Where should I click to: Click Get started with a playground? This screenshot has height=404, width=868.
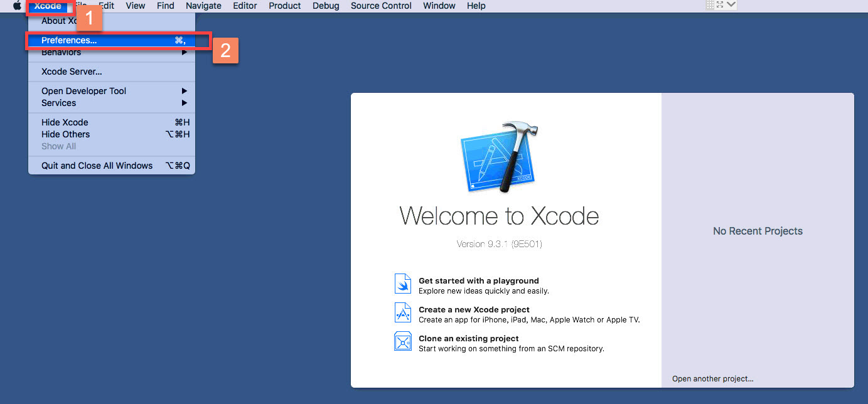tap(479, 280)
